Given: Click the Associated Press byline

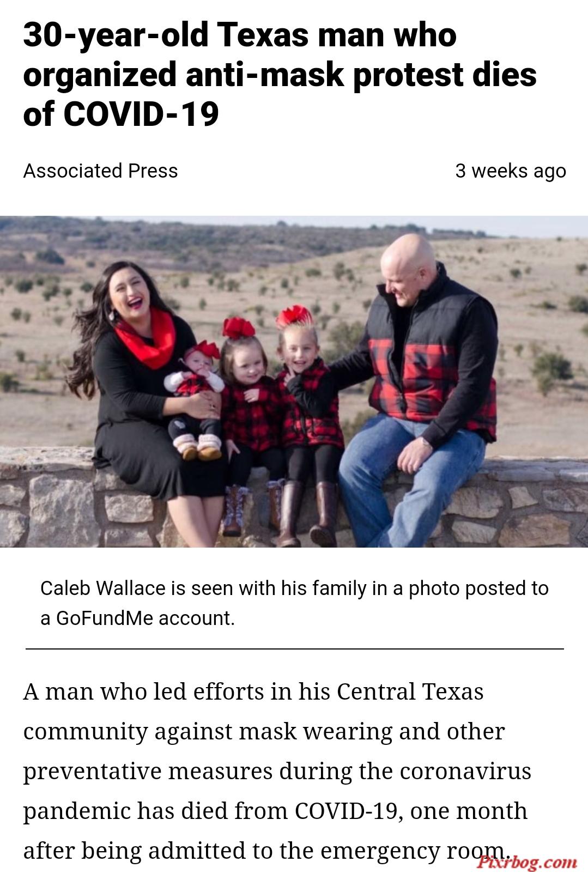Looking at the screenshot, I should click(x=100, y=171).
